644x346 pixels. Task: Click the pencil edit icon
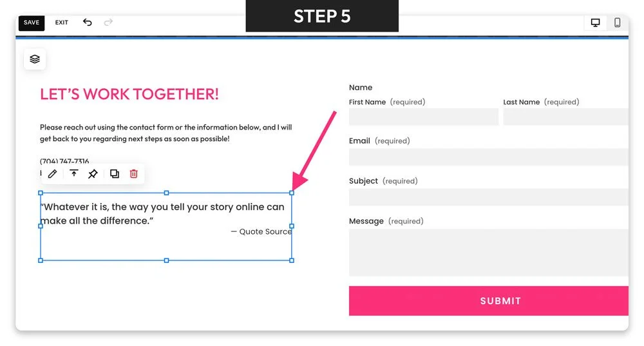[x=53, y=174]
